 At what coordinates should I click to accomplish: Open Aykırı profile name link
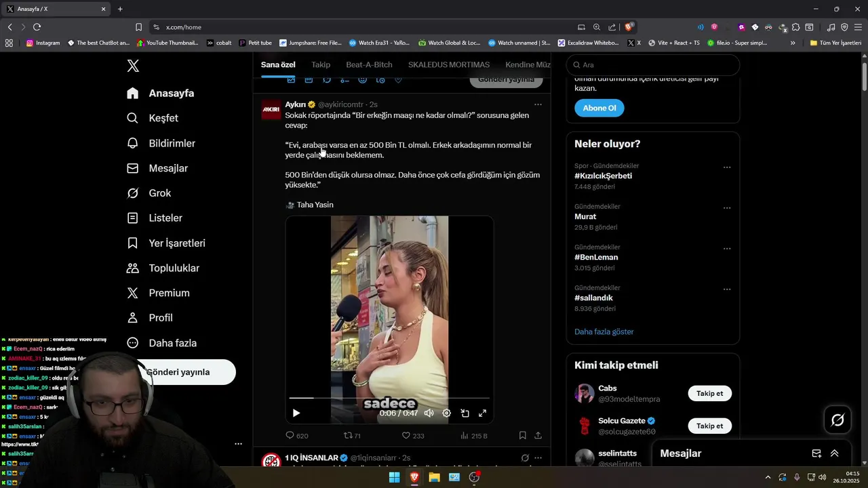pyautogui.click(x=295, y=104)
